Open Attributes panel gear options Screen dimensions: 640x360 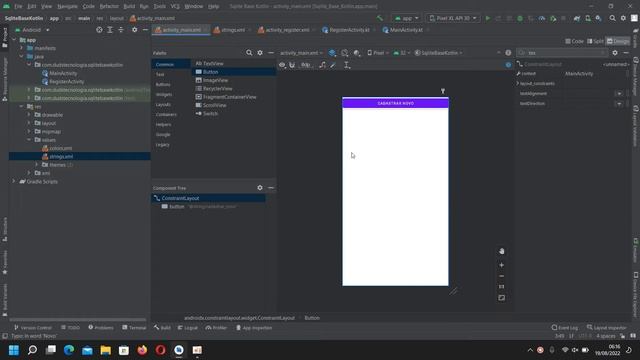tap(615, 53)
